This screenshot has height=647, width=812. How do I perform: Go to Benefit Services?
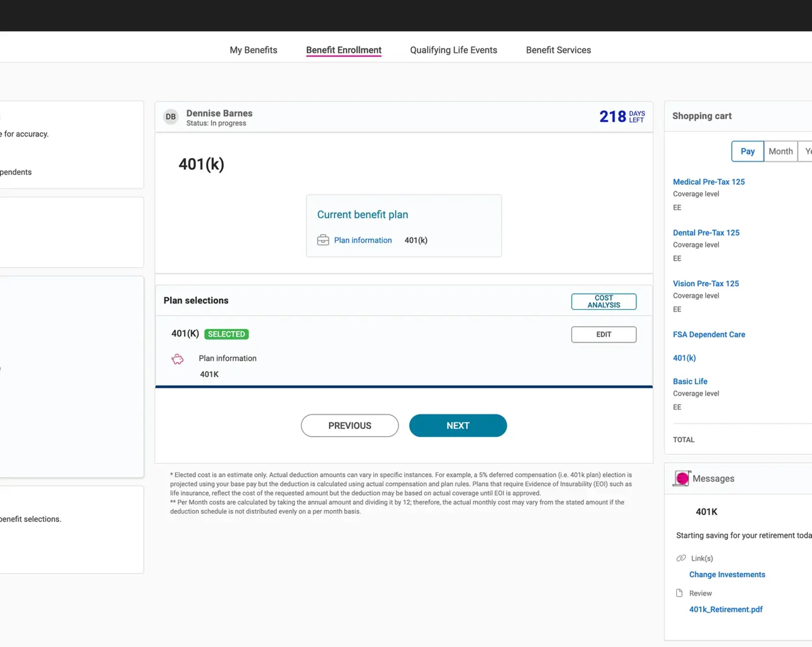tap(558, 50)
